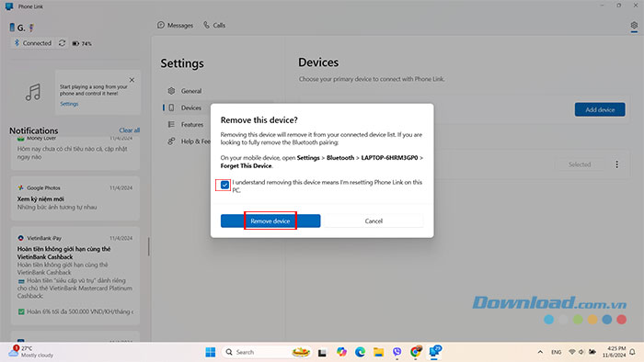Open the Wi-Fi network tray icon
This screenshot has height=362, width=644.
[x=571, y=352]
